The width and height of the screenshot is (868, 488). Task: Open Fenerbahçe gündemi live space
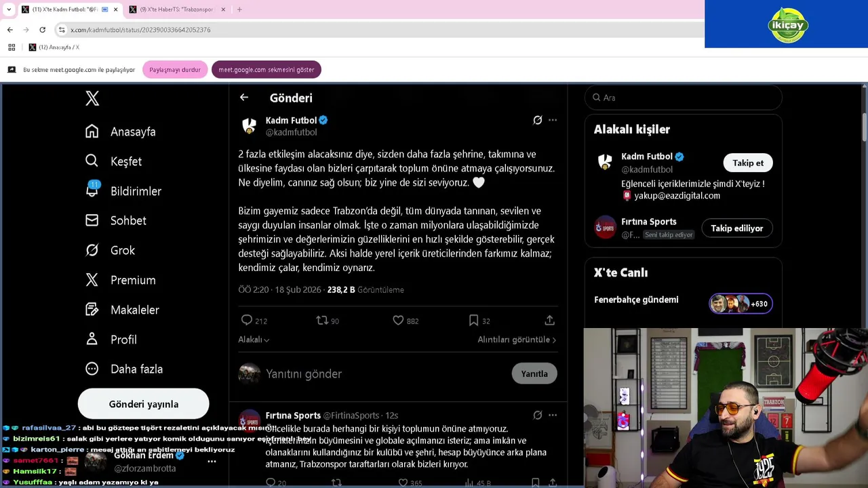(x=636, y=300)
